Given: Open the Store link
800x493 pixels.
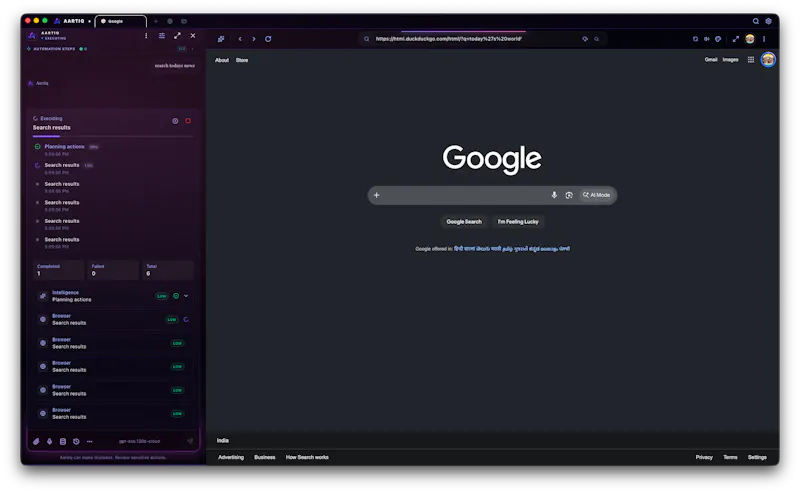Looking at the screenshot, I should pyautogui.click(x=242, y=60).
